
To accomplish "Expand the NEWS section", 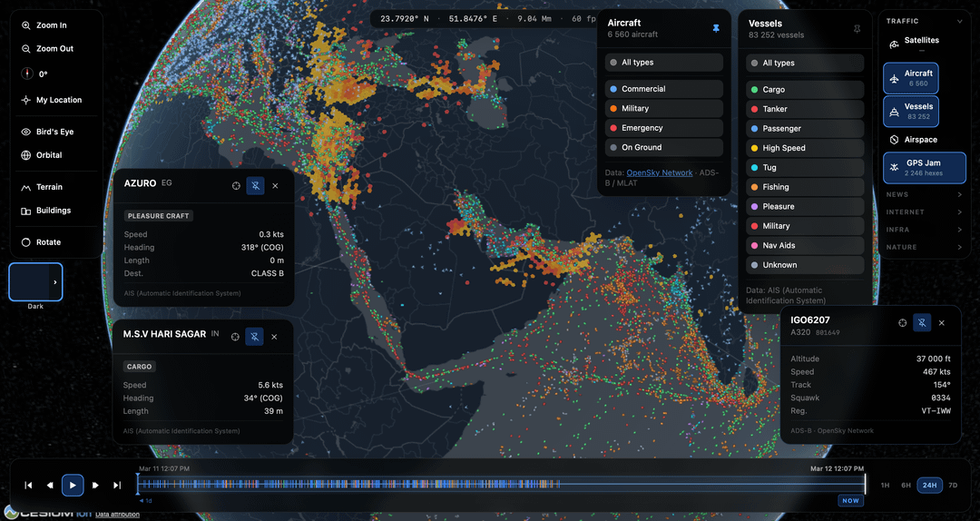I will coord(924,194).
